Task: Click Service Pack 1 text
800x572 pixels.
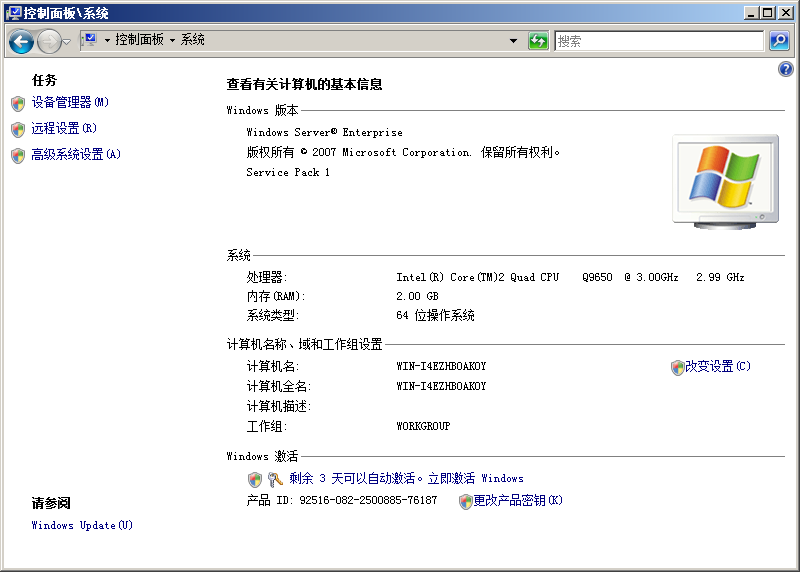Action: [x=288, y=172]
